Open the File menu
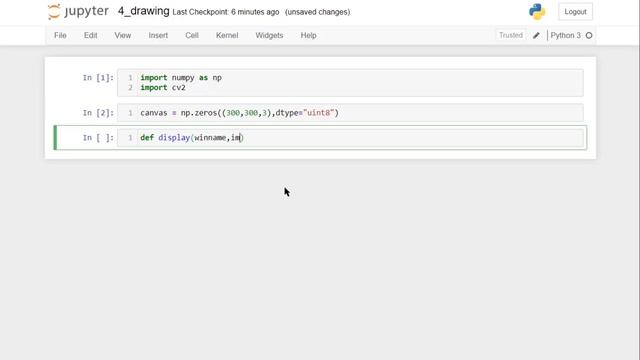640x360 pixels. click(60, 36)
